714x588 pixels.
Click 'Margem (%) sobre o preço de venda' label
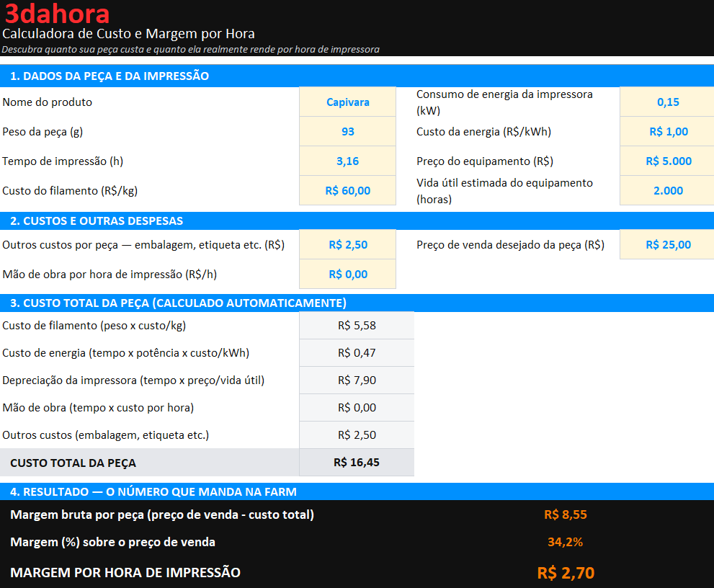coord(113,542)
